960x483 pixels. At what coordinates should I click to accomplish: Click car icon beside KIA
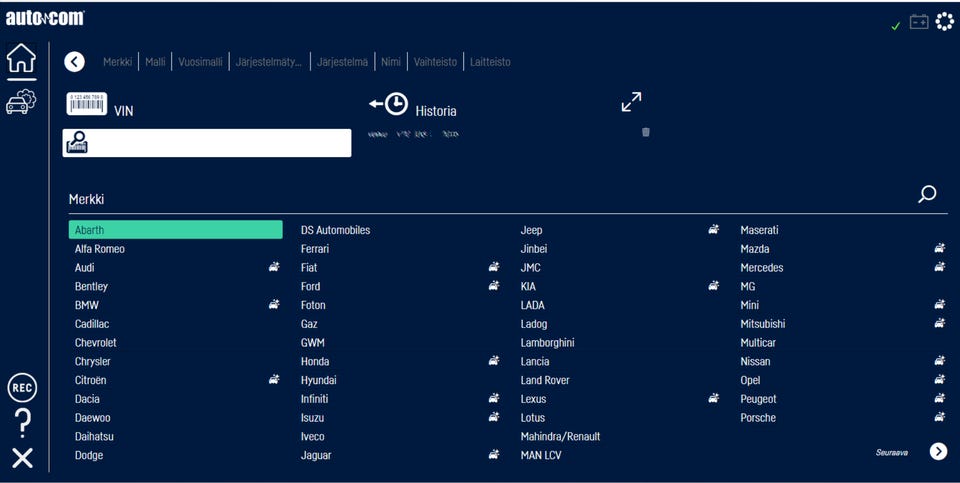pyautogui.click(x=714, y=285)
